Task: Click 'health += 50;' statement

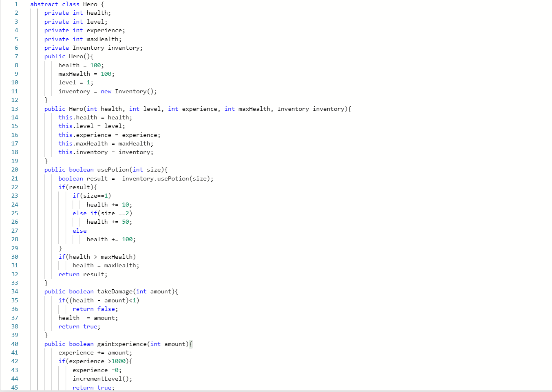Action: click(109, 222)
